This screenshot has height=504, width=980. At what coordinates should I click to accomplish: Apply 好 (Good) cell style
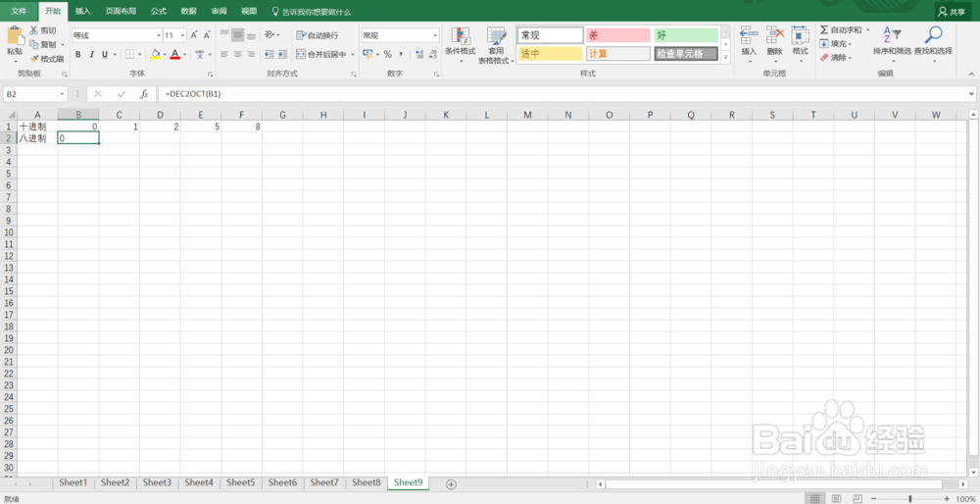point(686,35)
